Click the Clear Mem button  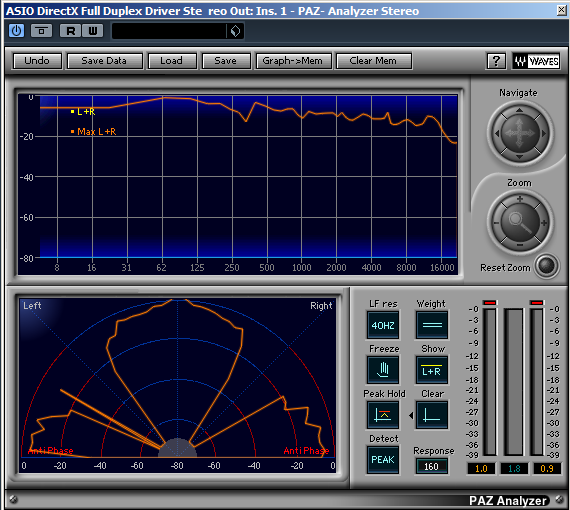click(x=374, y=61)
